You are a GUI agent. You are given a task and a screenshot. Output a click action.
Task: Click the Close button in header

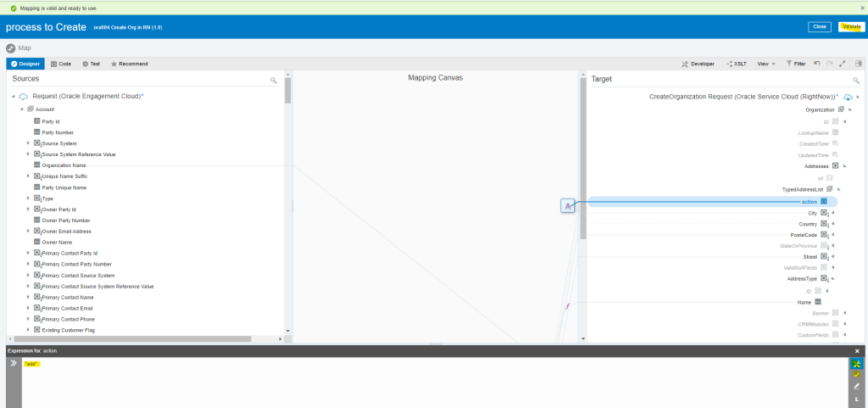(819, 27)
